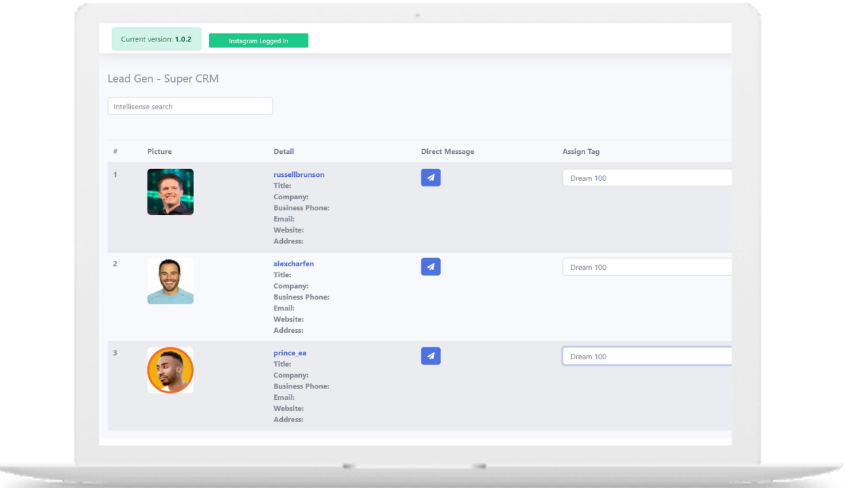
Task: Open the russellbrunson username link
Action: tap(298, 174)
